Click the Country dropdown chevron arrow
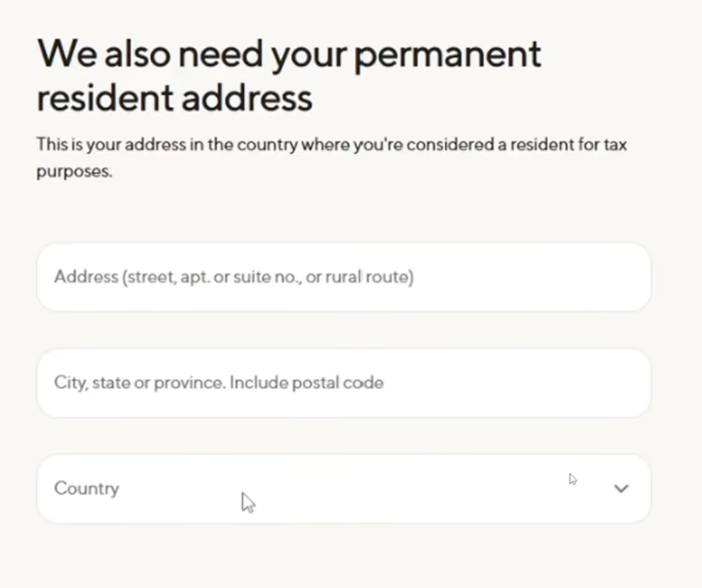 tap(621, 489)
